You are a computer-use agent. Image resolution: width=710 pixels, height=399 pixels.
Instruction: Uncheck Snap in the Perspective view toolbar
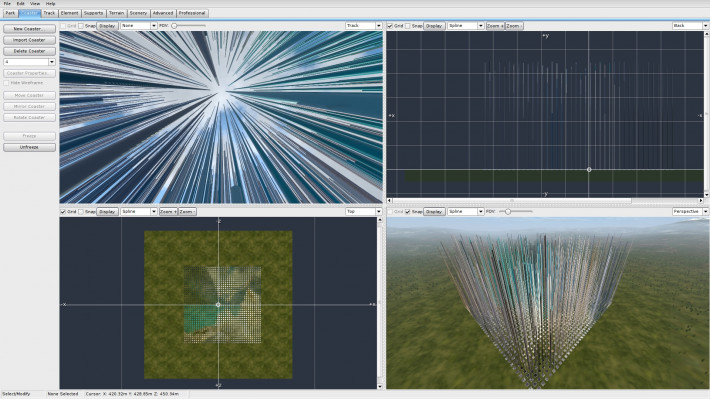pos(408,212)
